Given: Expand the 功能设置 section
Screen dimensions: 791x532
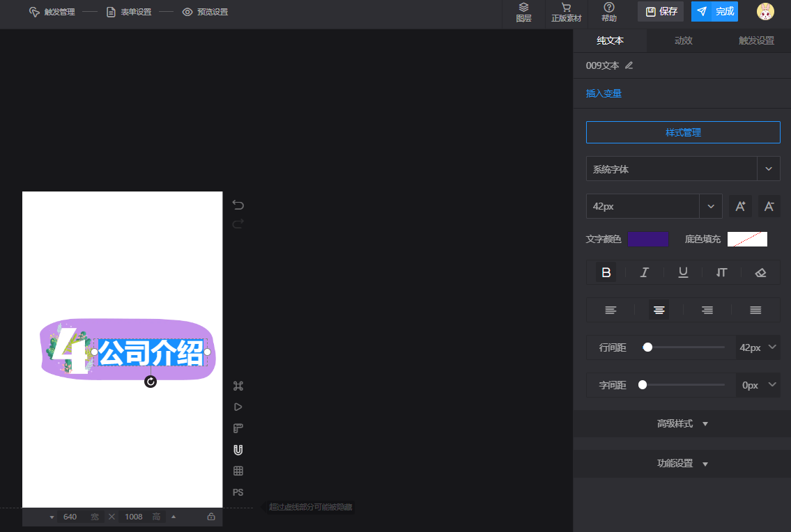Looking at the screenshot, I should [682, 464].
